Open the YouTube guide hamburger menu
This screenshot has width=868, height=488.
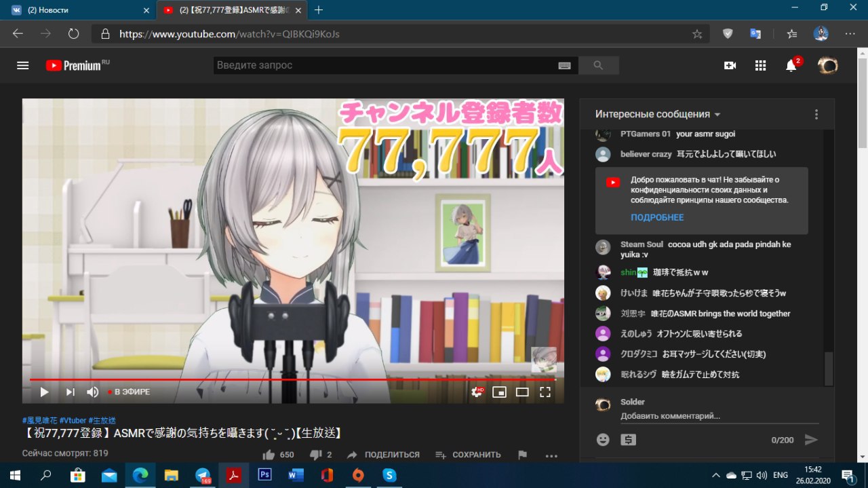23,65
